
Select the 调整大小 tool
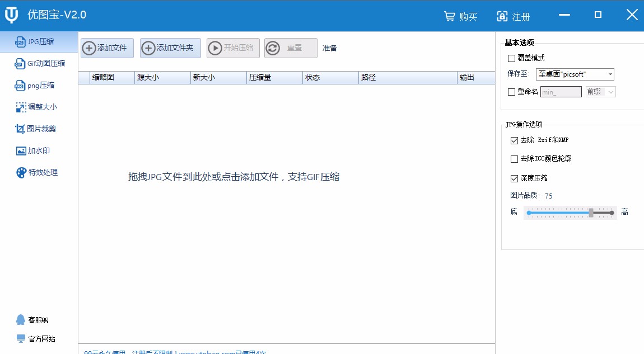point(39,107)
